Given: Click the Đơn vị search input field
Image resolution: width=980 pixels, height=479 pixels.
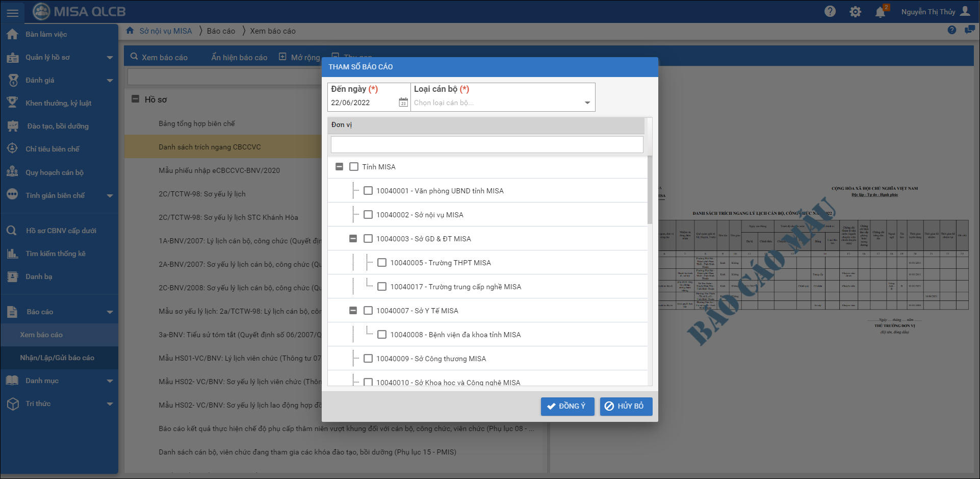Looking at the screenshot, I should 486,144.
